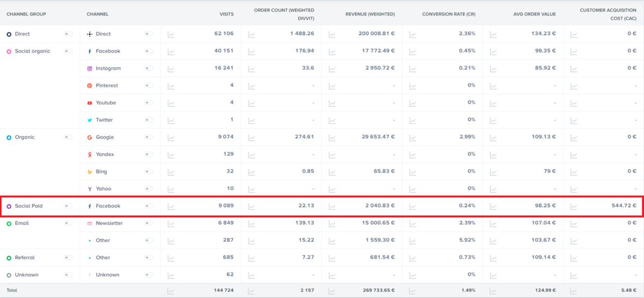
Task: Open the visits trend chart for Direct
Action: (x=171, y=34)
